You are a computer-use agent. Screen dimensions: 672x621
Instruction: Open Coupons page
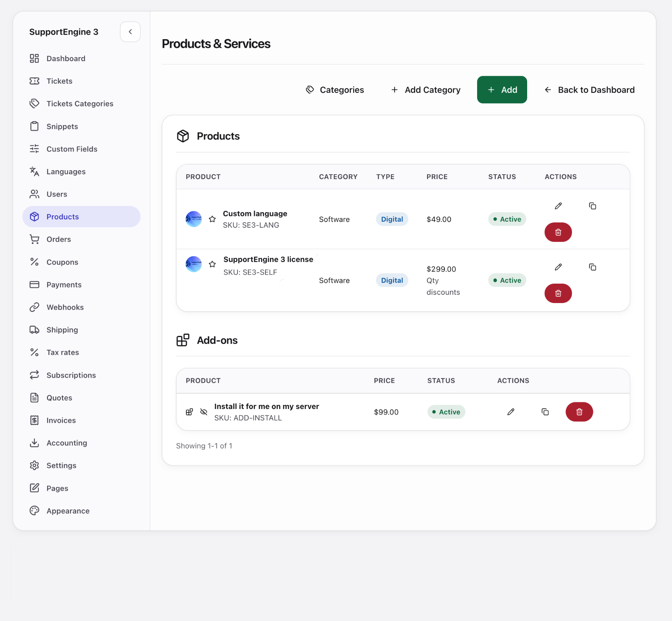(x=81, y=262)
